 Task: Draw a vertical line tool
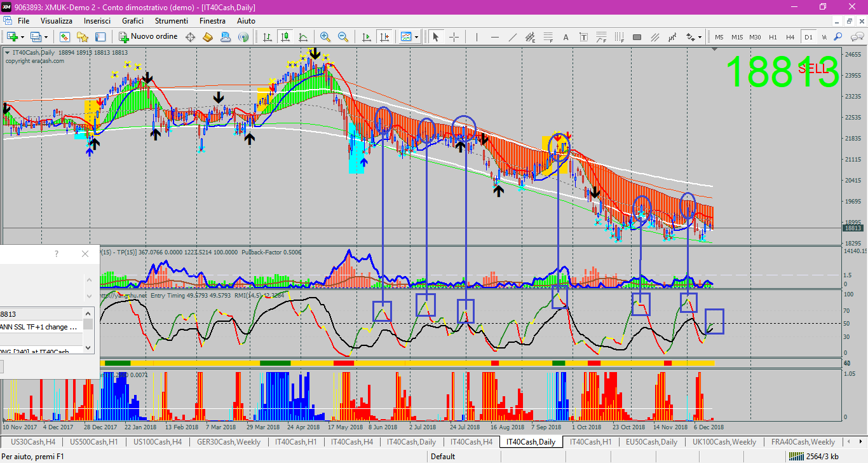(477, 36)
